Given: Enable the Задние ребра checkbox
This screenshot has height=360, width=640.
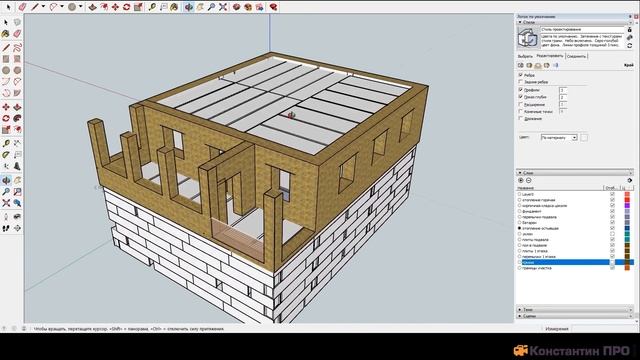Looking at the screenshot, I should [x=520, y=82].
